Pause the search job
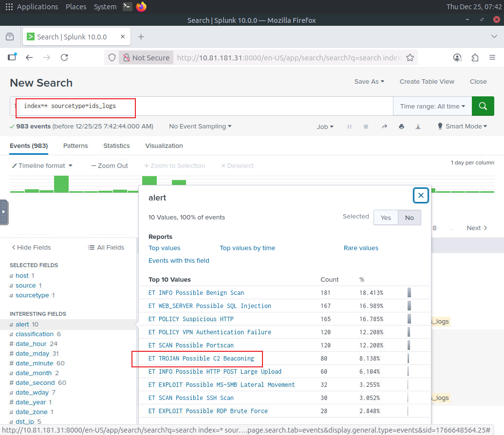Screen dimensions: 504x435 tap(349, 127)
